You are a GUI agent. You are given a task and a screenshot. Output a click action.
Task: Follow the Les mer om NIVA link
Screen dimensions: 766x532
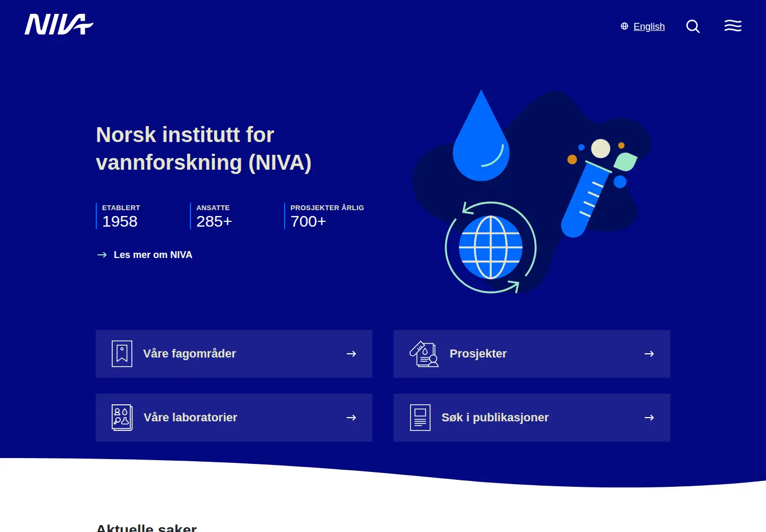point(145,255)
